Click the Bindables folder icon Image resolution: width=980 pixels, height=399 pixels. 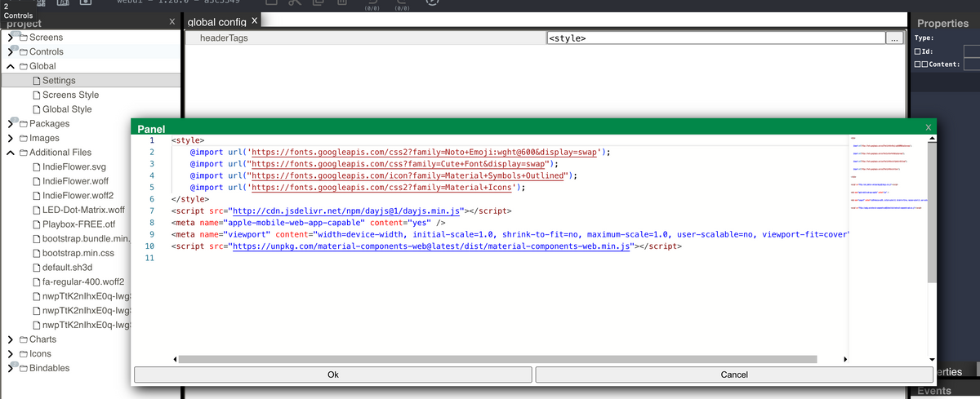pos(23,368)
